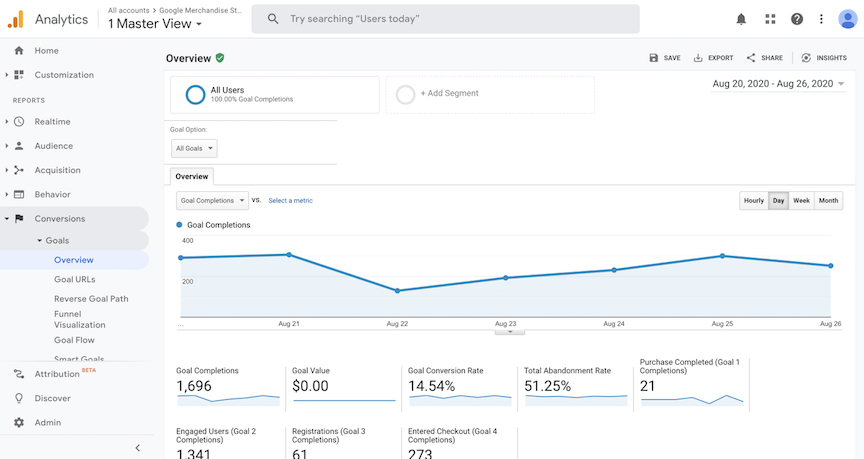
Task: Open the user account avatar
Action: coord(847,19)
